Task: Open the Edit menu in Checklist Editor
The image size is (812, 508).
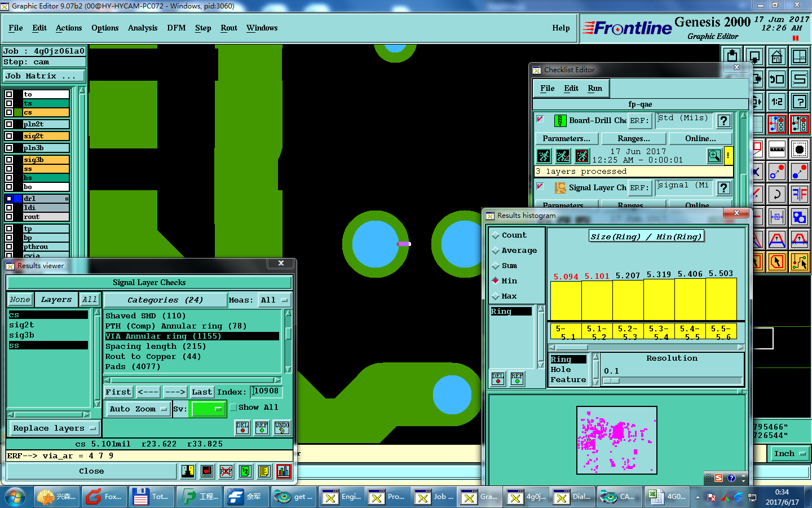Action: [571, 88]
